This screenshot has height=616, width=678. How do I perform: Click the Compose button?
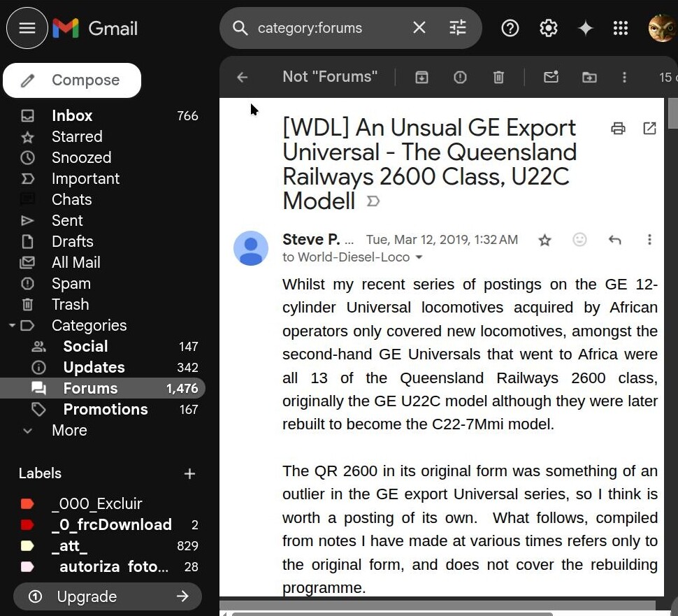pyautogui.click(x=72, y=80)
